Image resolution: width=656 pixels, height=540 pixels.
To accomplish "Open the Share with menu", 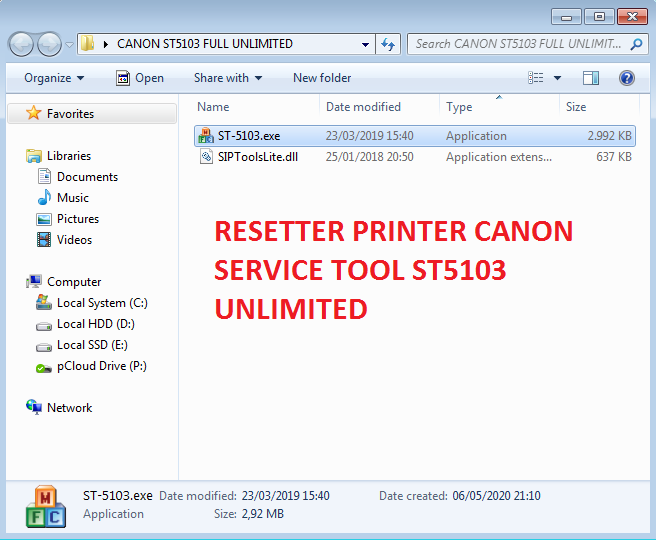I will click(228, 78).
